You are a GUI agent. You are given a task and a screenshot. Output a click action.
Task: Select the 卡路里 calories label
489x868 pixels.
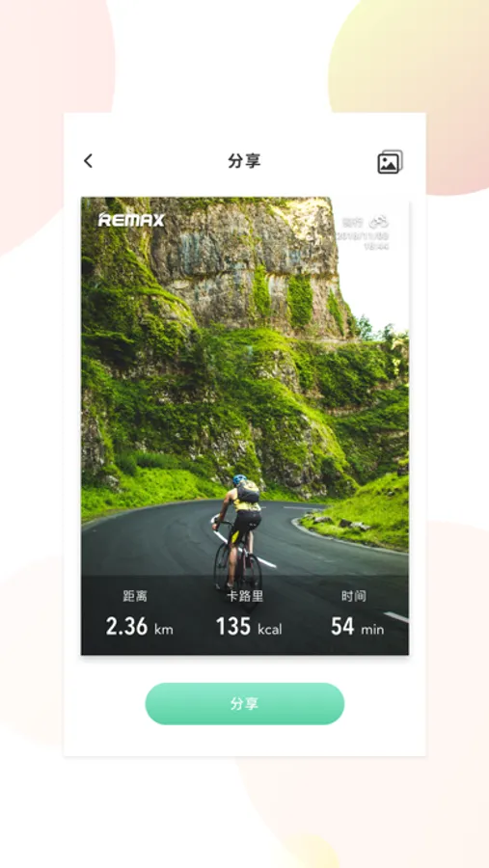[245, 596]
